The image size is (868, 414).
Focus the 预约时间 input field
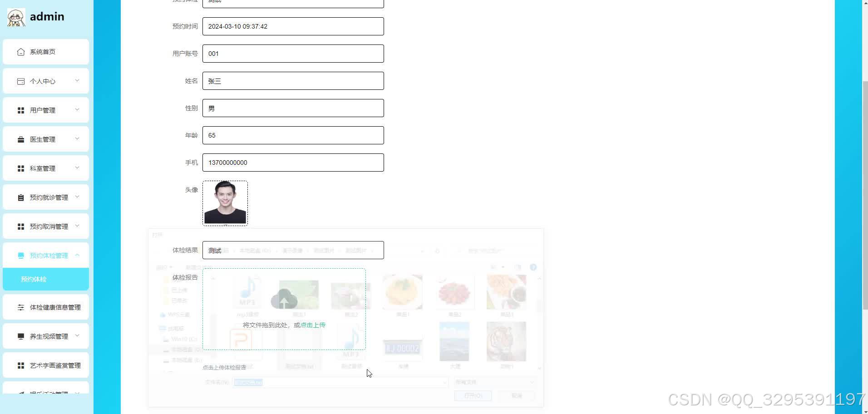[x=293, y=26]
